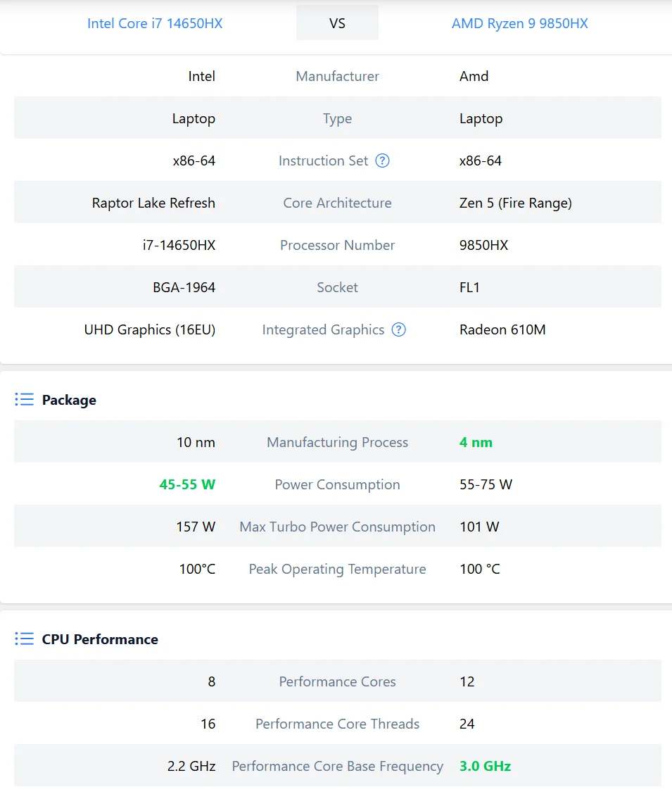Select the CPU Performance section heading
The width and height of the screenshot is (672, 792).
(100, 639)
